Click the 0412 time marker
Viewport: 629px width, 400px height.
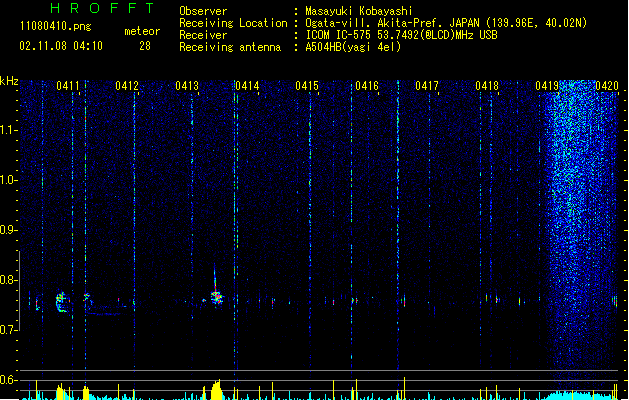click(127, 86)
